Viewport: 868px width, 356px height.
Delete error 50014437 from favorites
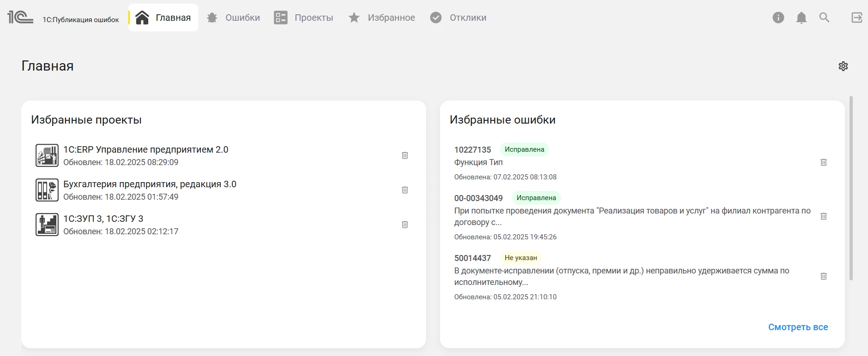823,276
